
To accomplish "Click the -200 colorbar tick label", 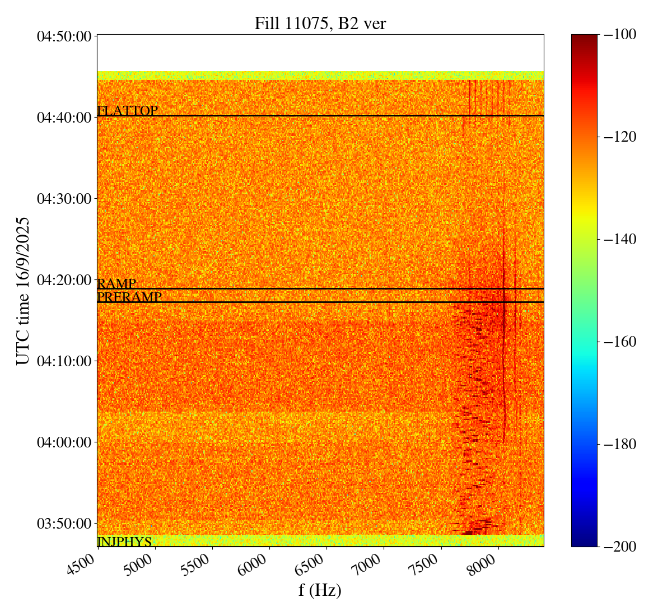I will 618,547.
